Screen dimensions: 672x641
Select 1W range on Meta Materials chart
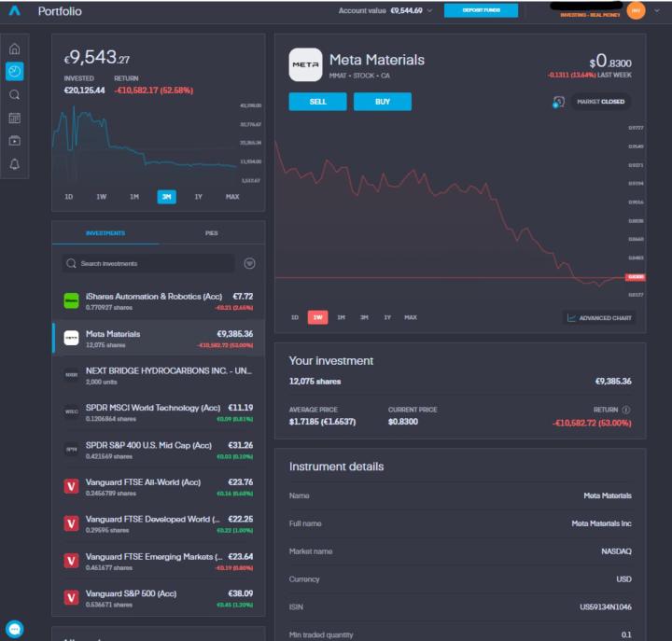pyautogui.click(x=317, y=317)
